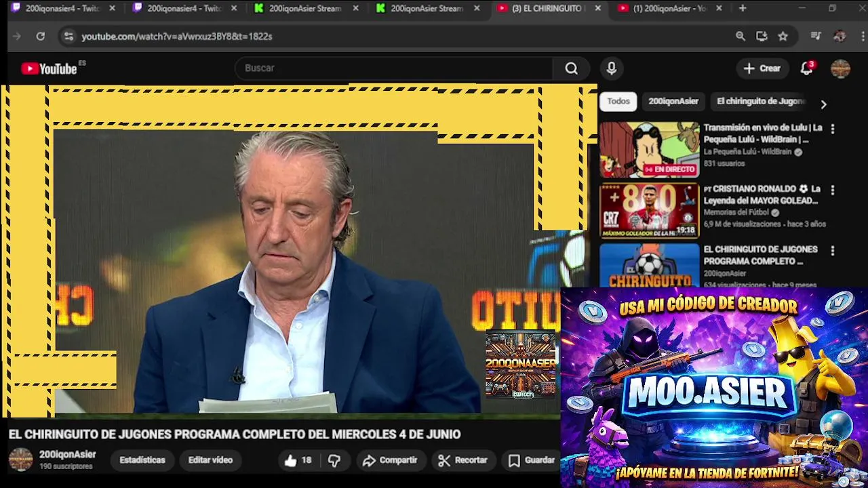The height and width of the screenshot is (488, 868).
Task: Open the install/cast icon in address bar
Action: point(762,37)
